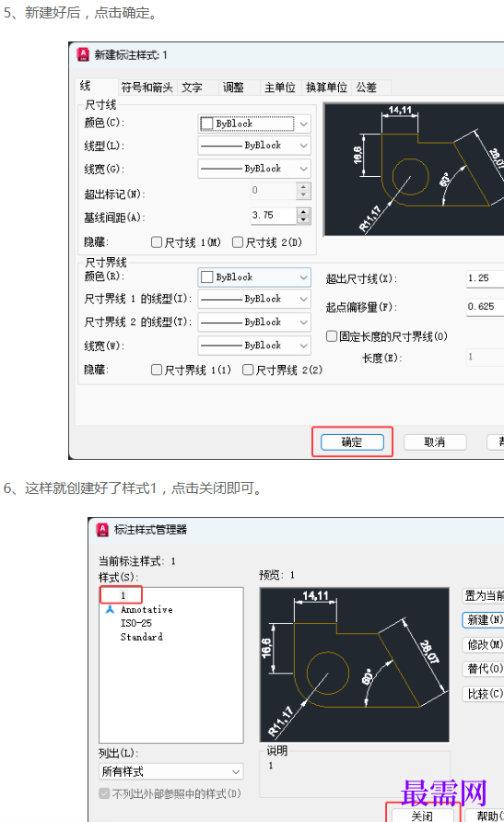Screen dimensions: 504x822
Task: Toggle hide 尺寸线 1(M) checkbox
Action: tap(156, 241)
